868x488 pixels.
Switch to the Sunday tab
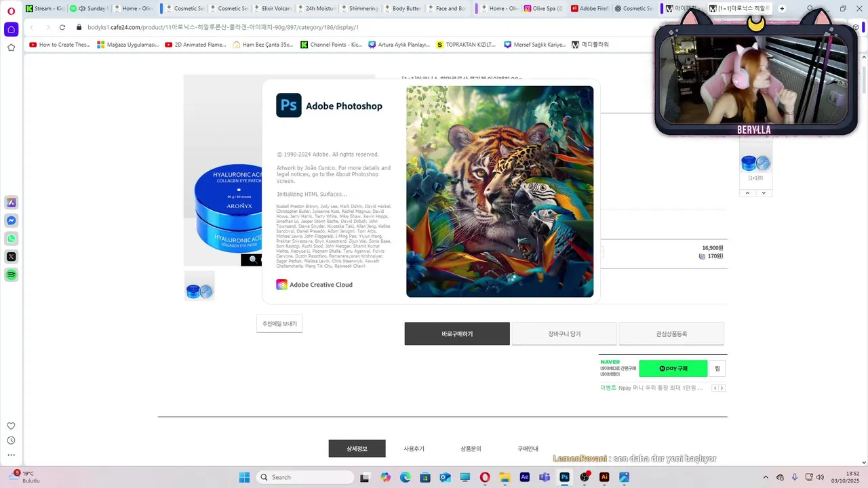coord(90,8)
